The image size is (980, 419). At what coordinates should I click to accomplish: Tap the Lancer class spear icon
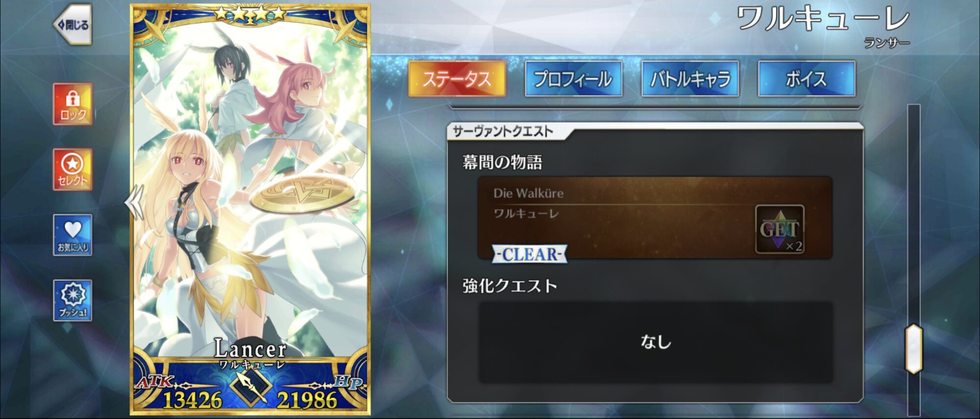251,388
